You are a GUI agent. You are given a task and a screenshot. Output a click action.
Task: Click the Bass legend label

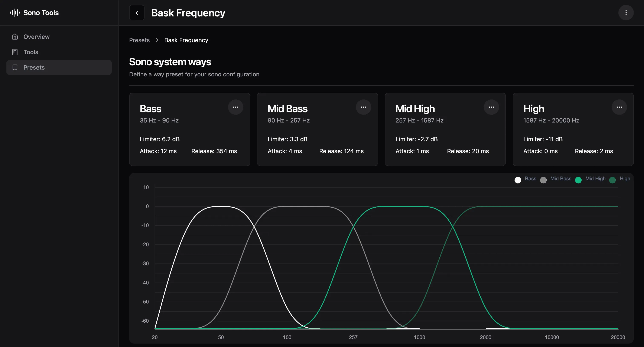[530, 178]
